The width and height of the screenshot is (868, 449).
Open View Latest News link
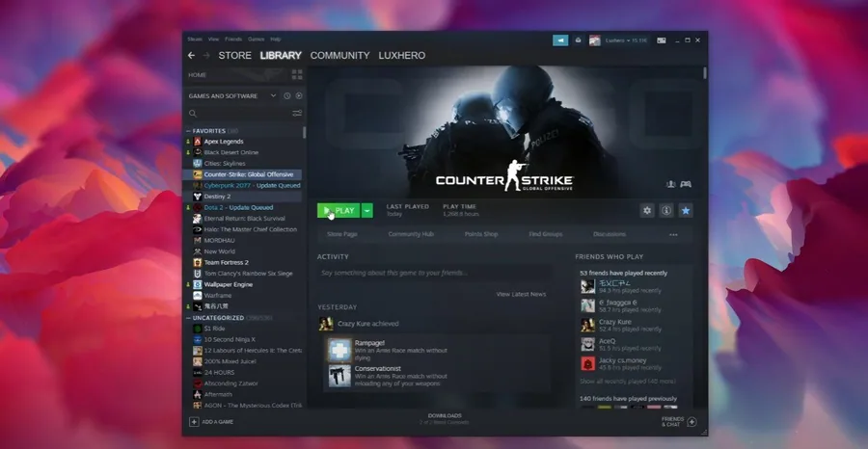pyautogui.click(x=521, y=294)
